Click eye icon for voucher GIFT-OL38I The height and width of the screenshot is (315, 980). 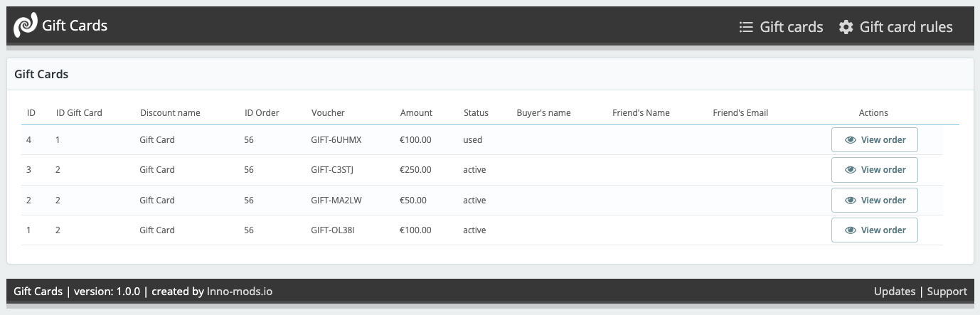(x=850, y=230)
